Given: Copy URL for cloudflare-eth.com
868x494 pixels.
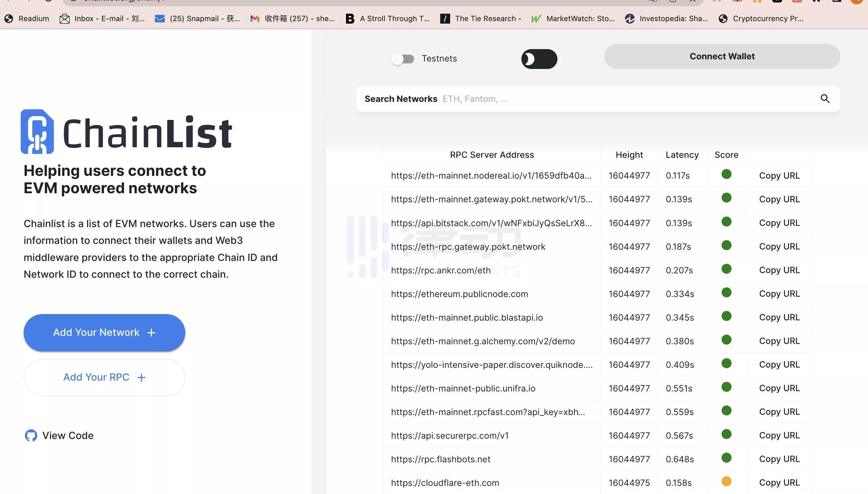Looking at the screenshot, I should click(779, 483).
